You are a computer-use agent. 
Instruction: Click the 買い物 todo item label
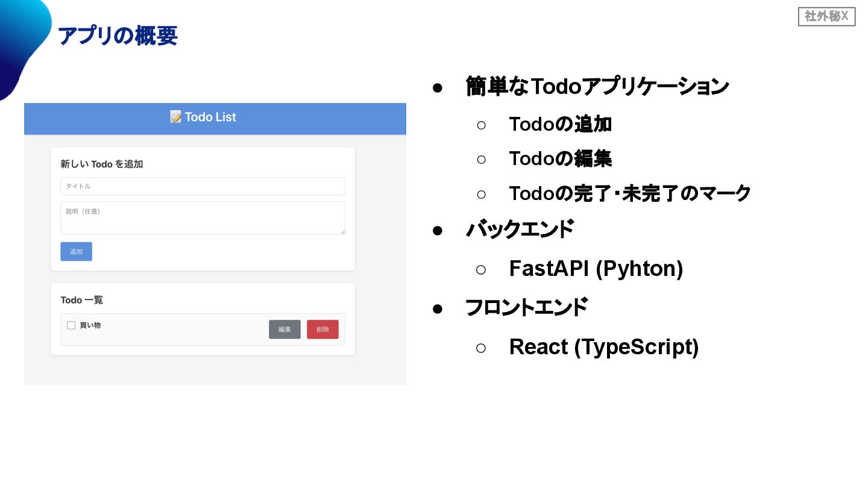90,325
